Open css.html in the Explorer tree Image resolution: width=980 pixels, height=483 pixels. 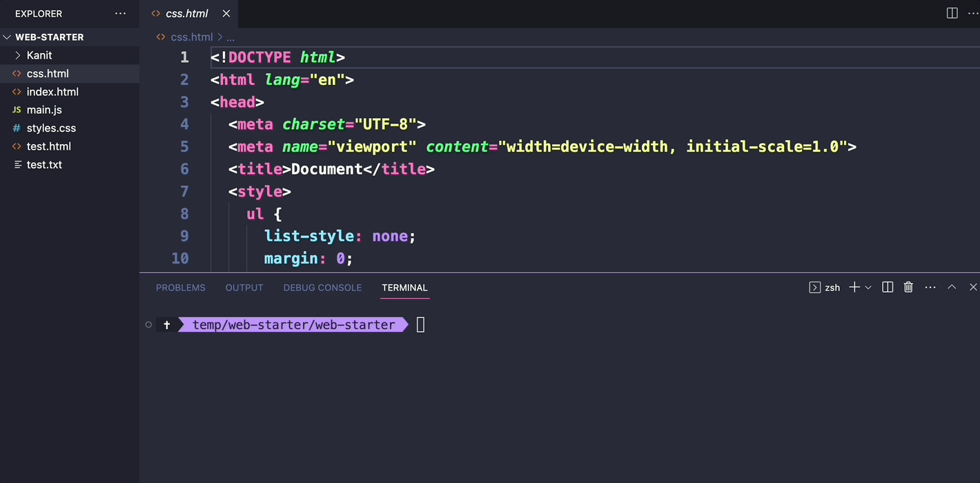pos(48,73)
